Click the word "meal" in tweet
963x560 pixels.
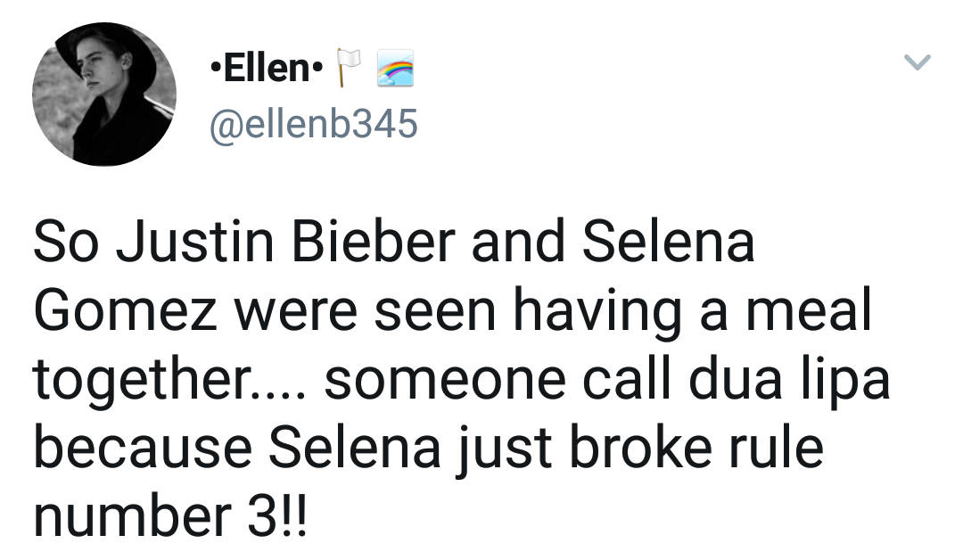coord(809,310)
